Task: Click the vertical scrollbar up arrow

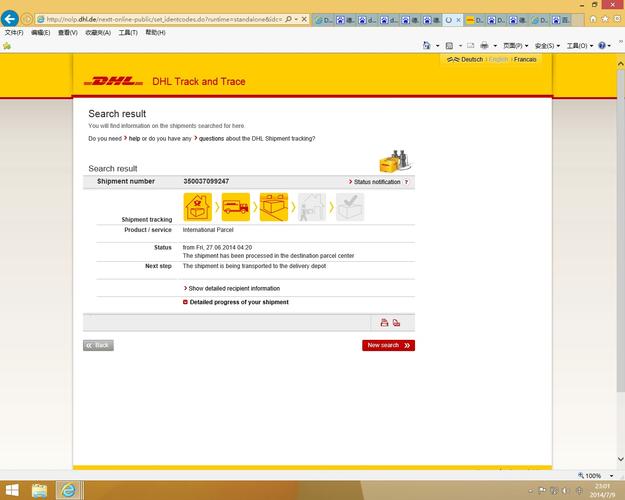Action: [621, 63]
